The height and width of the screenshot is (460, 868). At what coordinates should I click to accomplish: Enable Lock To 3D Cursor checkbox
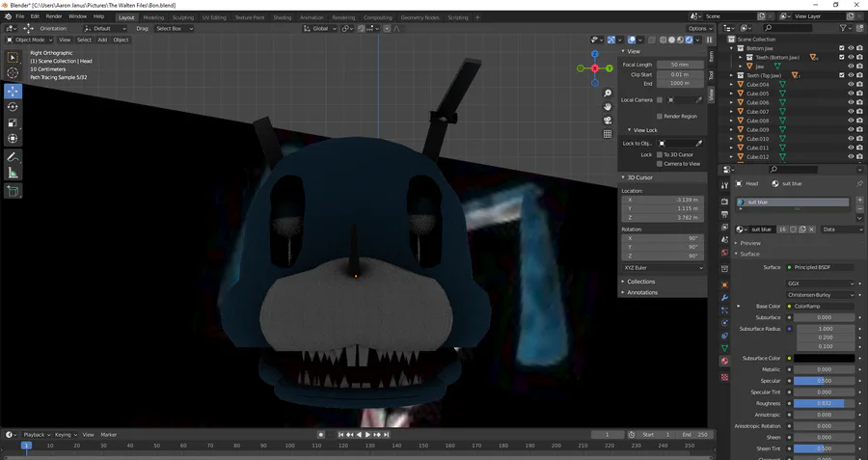tap(660, 154)
